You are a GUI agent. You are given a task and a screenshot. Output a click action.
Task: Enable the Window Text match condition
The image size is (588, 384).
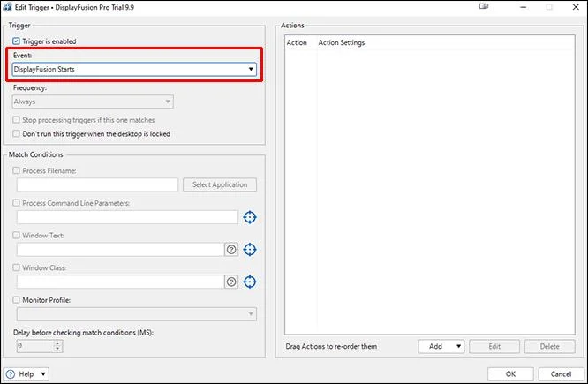tap(16, 235)
